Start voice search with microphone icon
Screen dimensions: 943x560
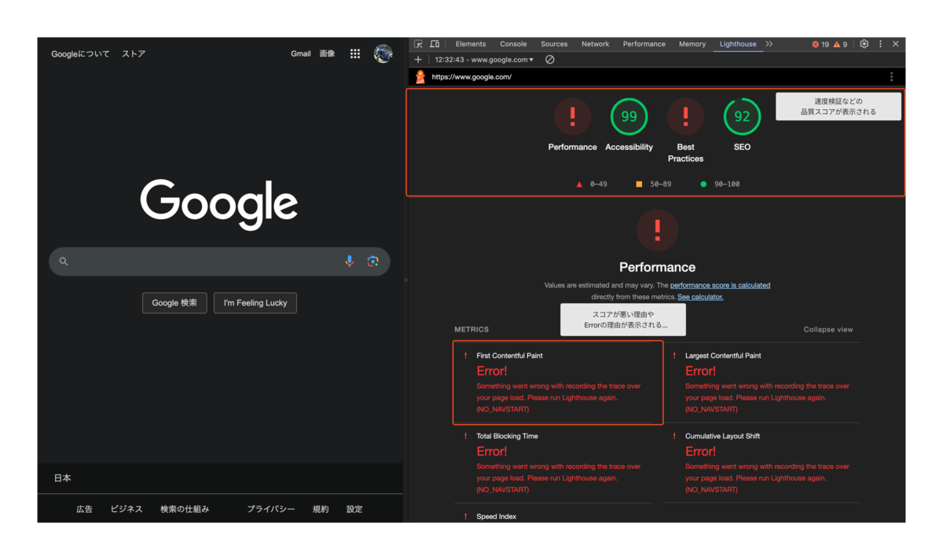[x=350, y=262]
